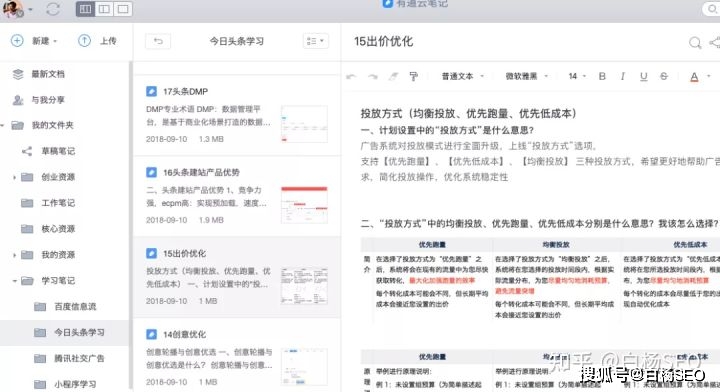Screen dimensions: 720x392
Task: Click the clear formatting eraser icon
Action: point(394,77)
